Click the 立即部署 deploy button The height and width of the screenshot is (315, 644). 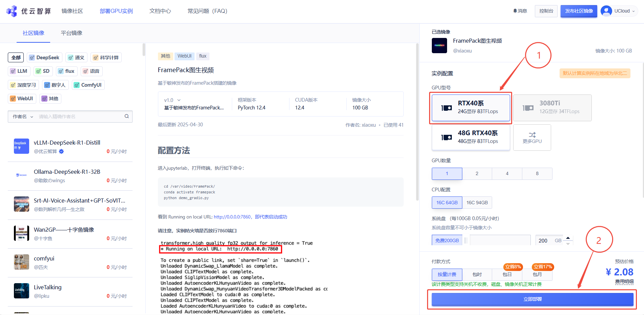tap(532, 299)
